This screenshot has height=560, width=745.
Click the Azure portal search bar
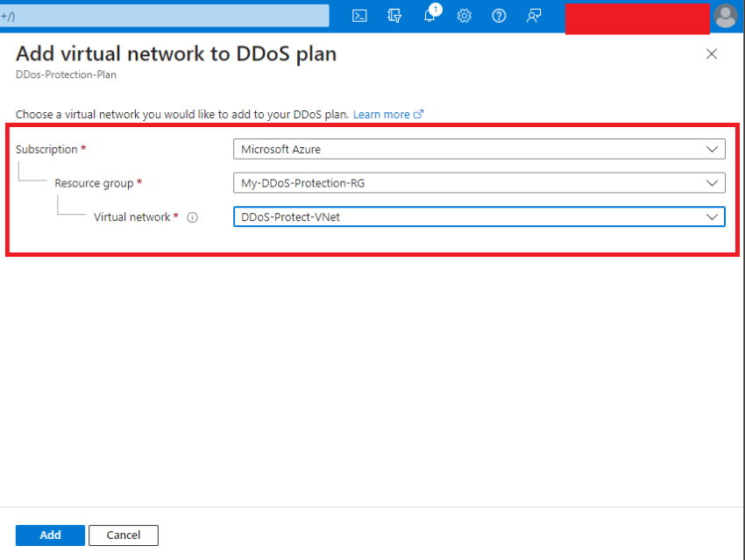pos(167,15)
